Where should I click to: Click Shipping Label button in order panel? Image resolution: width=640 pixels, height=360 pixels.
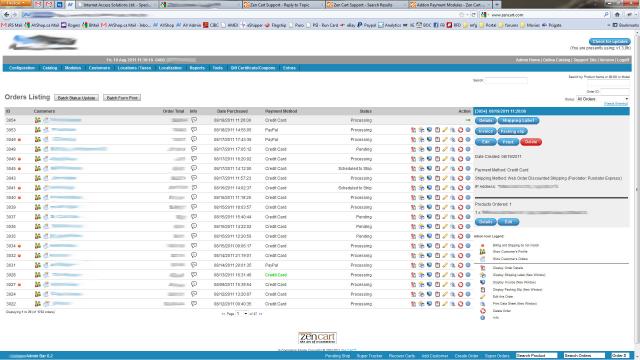(518, 120)
